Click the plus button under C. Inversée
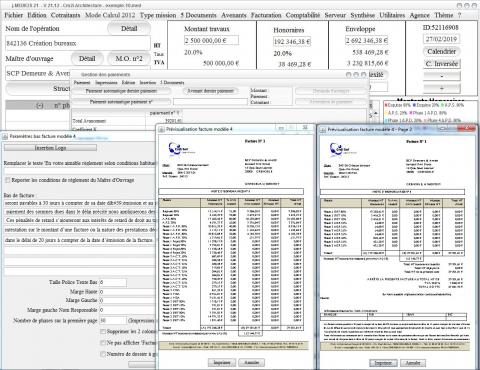The width and height of the screenshot is (480, 370). point(441,89)
